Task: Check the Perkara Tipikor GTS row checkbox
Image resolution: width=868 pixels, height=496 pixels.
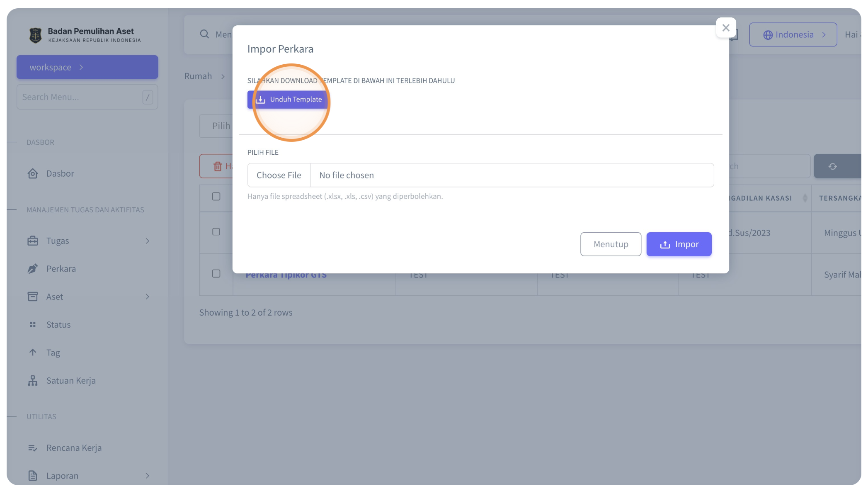Action: 216,274
